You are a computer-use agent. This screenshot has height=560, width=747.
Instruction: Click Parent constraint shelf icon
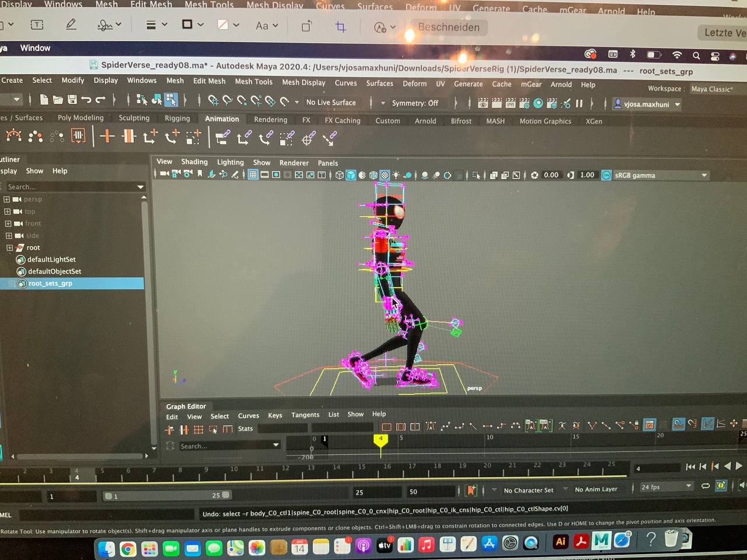223,138
